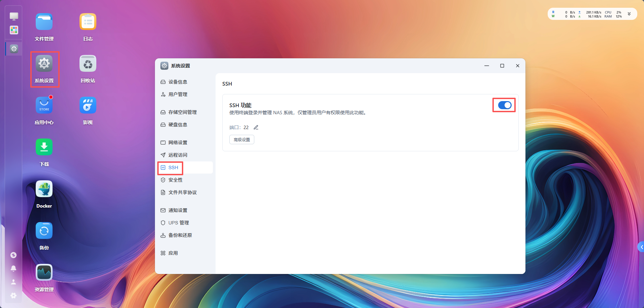Open the 回收站 recycle bin
644x308 pixels.
pos(88,64)
